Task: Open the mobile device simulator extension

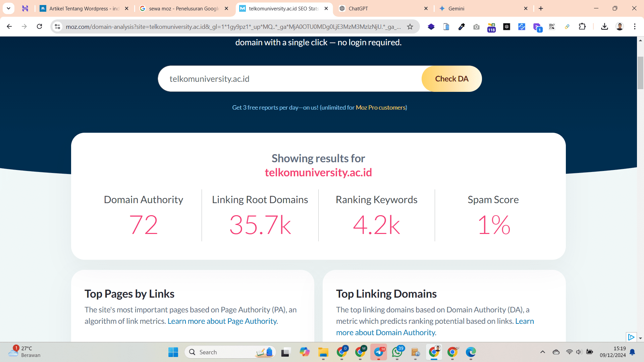Action: [x=446, y=26]
